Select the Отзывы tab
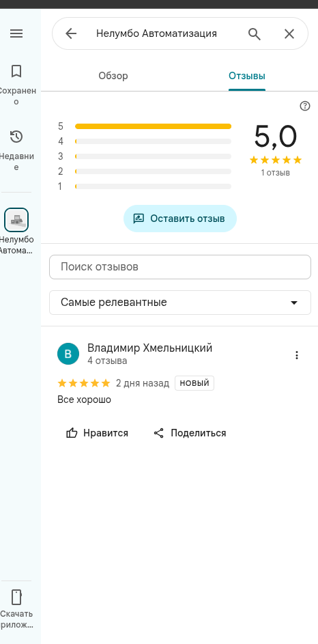The width and height of the screenshot is (318, 644). (x=247, y=76)
